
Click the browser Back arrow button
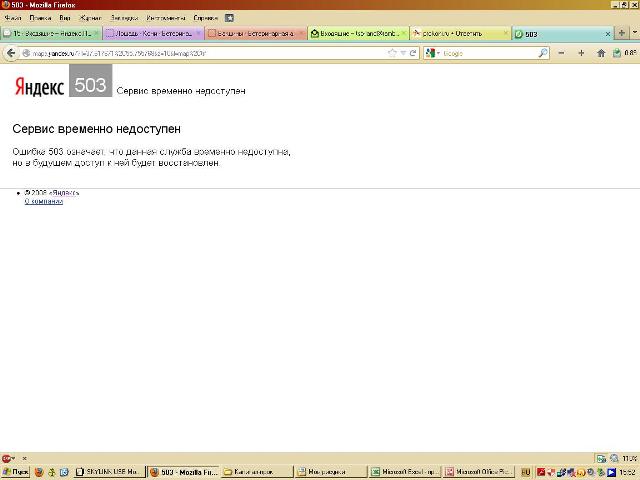[x=11, y=53]
